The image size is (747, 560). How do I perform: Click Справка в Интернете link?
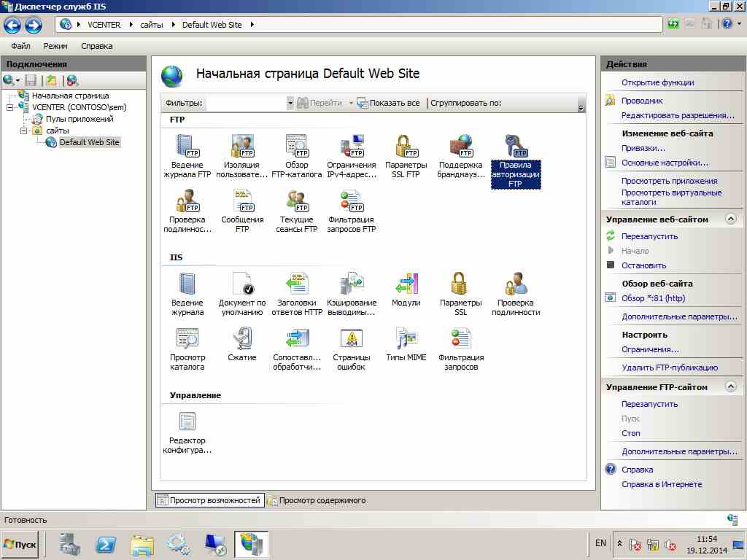tap(662, 484)
